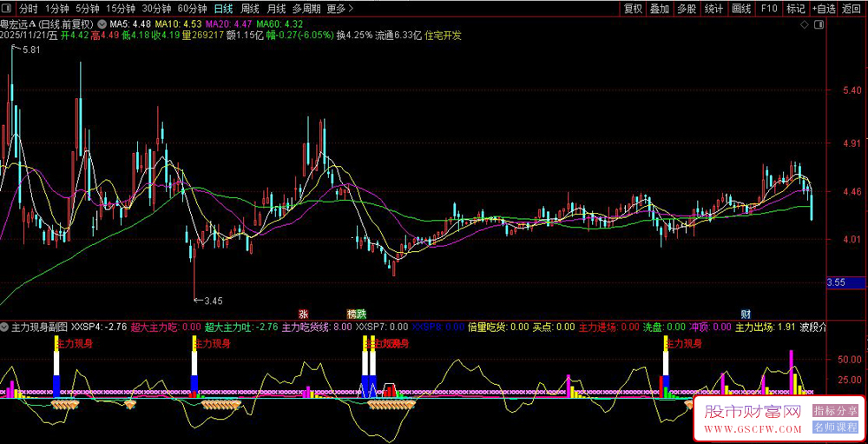
Task: Click the 财 info marker on chart
Action: point(745,314)
